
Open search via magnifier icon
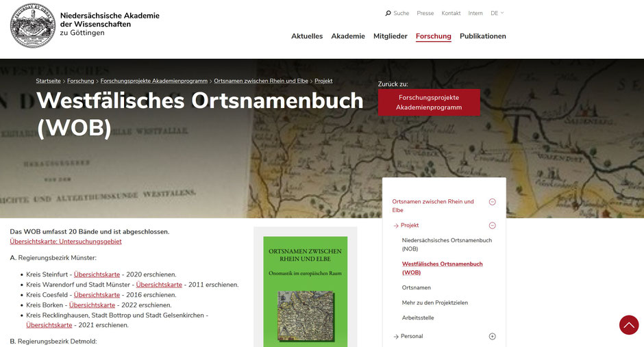tap(388, 13)
